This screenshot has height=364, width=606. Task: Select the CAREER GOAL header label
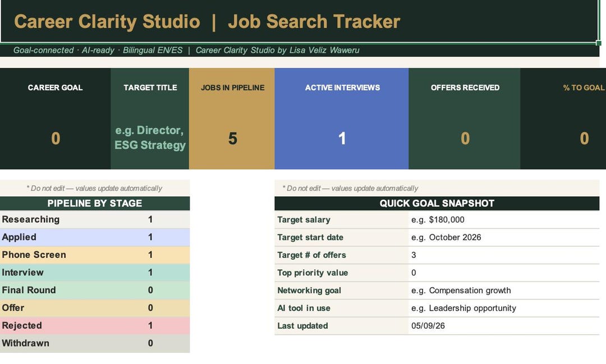click(55, 87)
